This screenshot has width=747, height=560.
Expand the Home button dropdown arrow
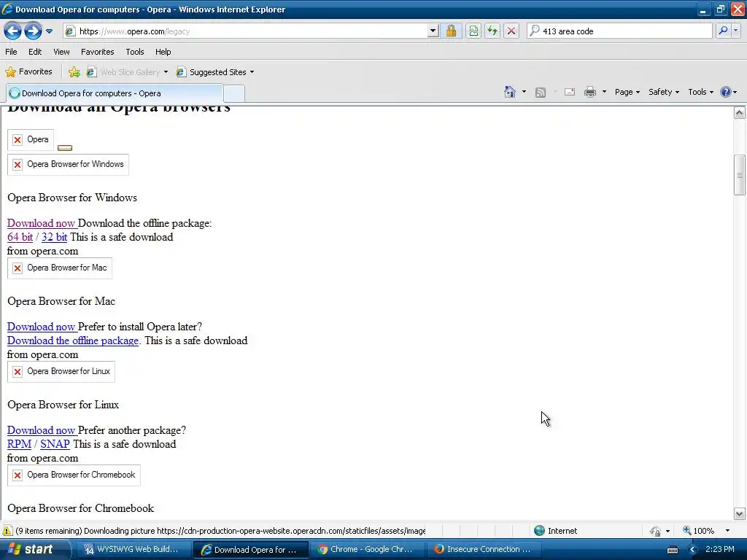tap(524, 92)
